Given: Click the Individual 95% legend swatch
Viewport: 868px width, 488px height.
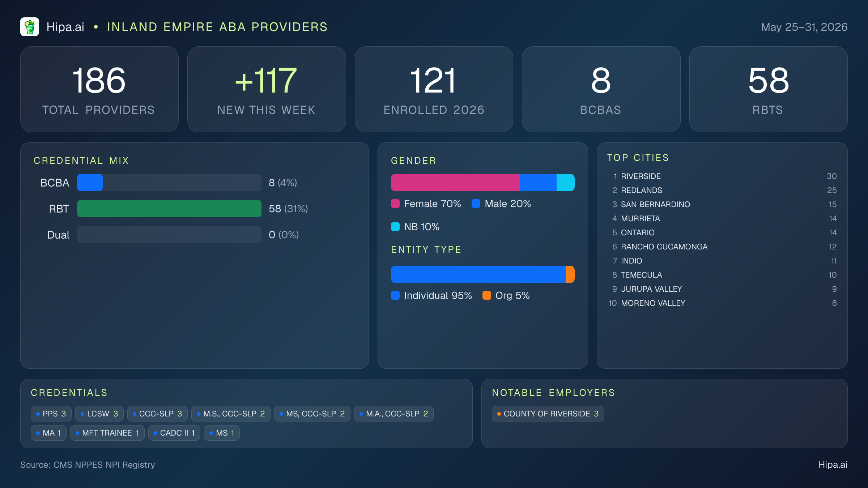Looking at the screenshot, I should (395, 295).
